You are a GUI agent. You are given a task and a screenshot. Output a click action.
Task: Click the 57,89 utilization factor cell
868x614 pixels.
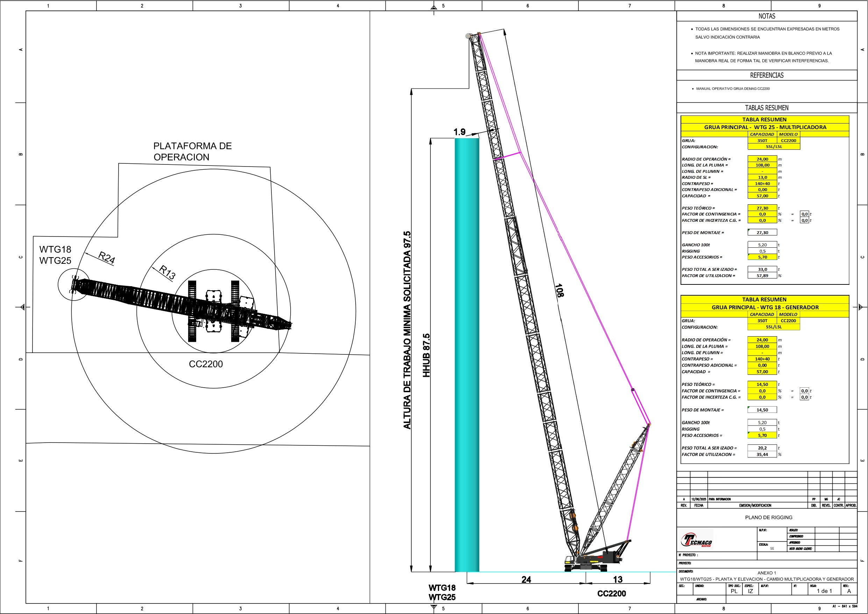pyautogui.click(x=762, y=276)
